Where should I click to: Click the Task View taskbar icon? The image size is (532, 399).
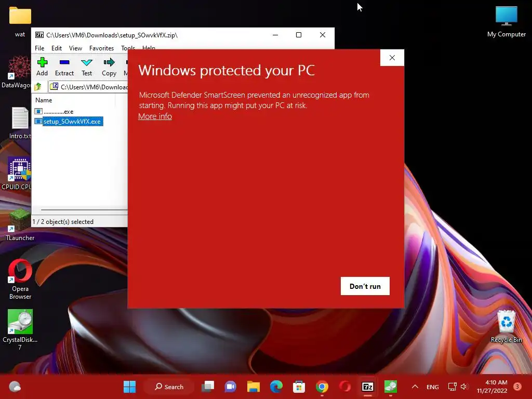coord(208,387)
